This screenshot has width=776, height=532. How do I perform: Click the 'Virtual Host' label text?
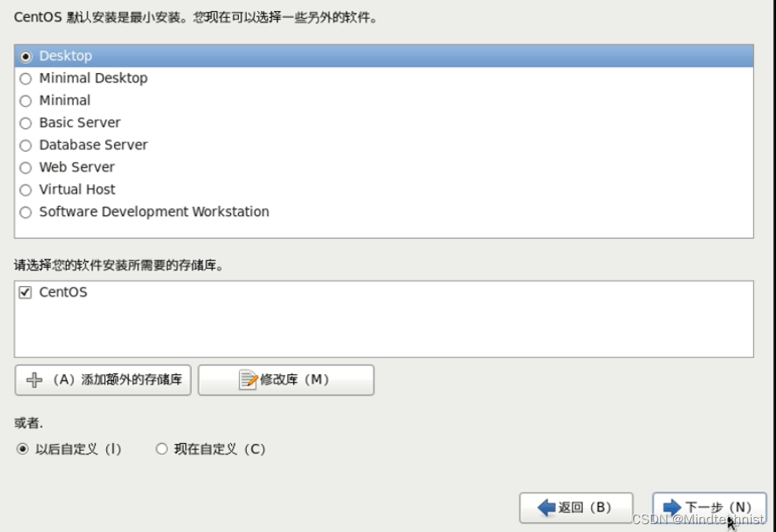tap(77, 189)
